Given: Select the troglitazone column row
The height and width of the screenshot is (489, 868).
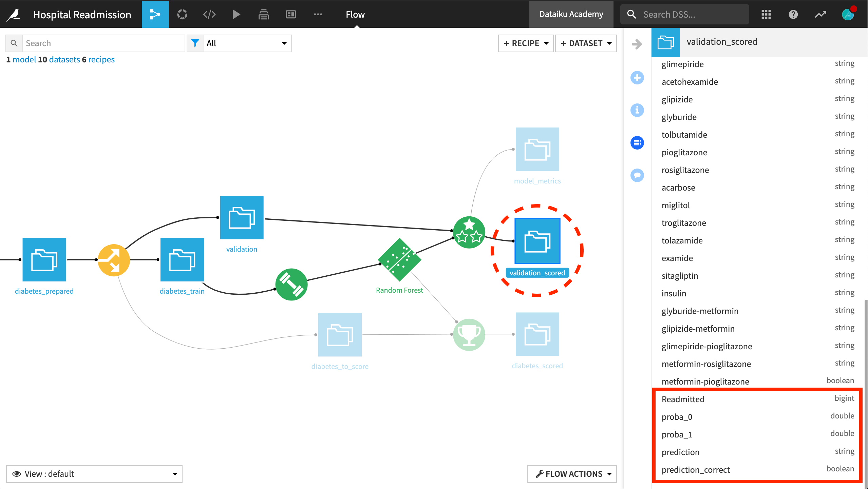Looking at the screenshot, I should click(x=758, y=223).
